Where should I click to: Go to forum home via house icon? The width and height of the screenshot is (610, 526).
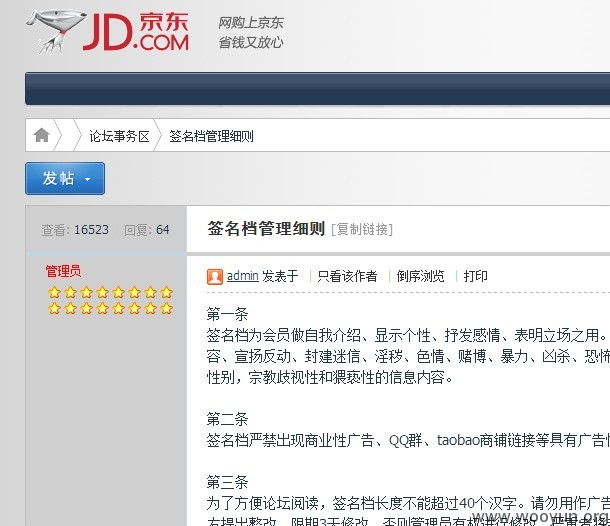click(42, 135)
